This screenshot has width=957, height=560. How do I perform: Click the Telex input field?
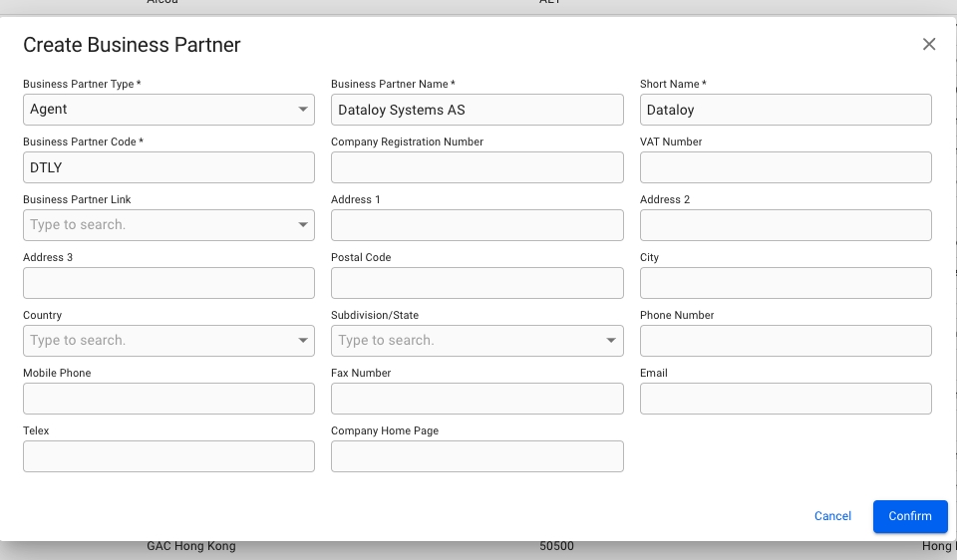(x=168, y=456)
